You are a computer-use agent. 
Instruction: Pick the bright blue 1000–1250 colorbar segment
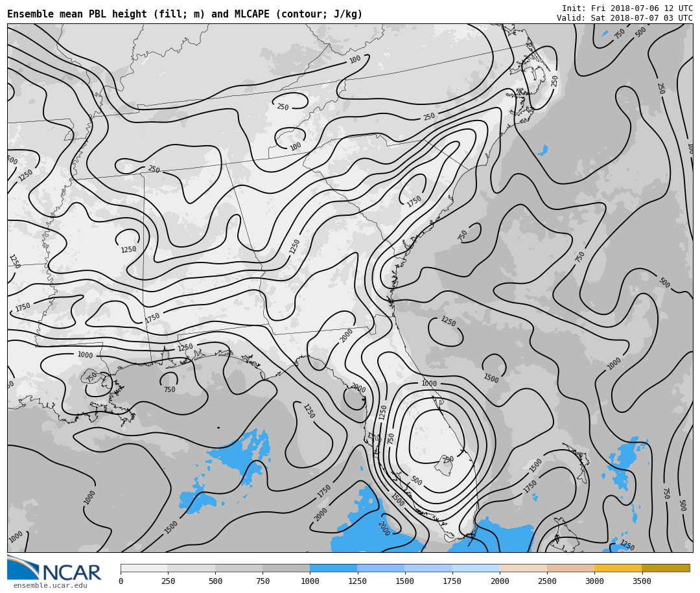[334, 568]
